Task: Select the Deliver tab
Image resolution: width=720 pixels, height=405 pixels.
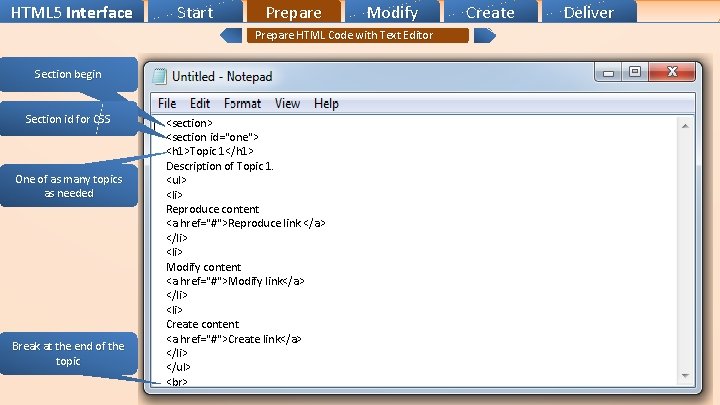Action: [589, 11]
